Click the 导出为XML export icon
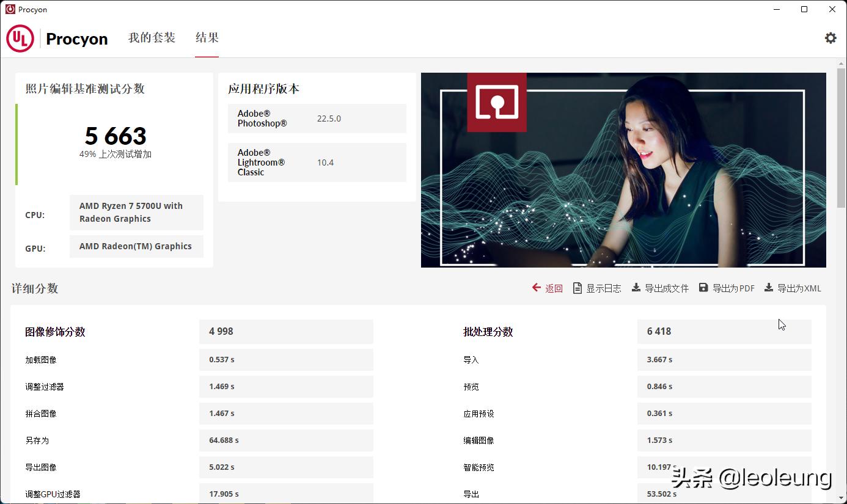 [x=769, y=288]
